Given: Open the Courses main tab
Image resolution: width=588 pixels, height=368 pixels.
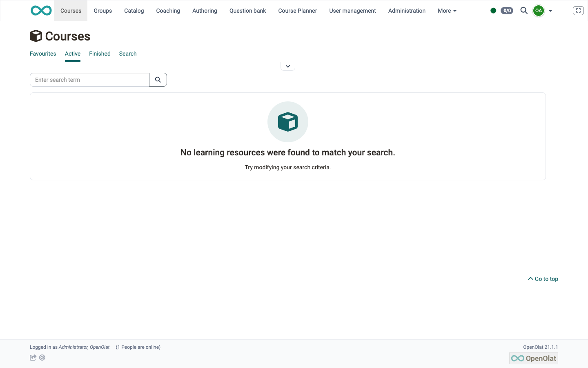Looking at the screenshot, I should [71, 11].
